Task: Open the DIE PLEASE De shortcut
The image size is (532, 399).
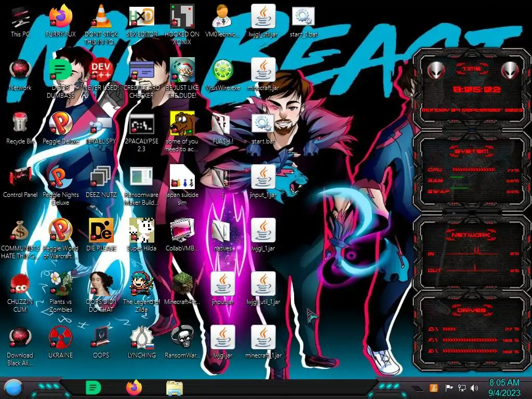Action: [x=101, y=235]
